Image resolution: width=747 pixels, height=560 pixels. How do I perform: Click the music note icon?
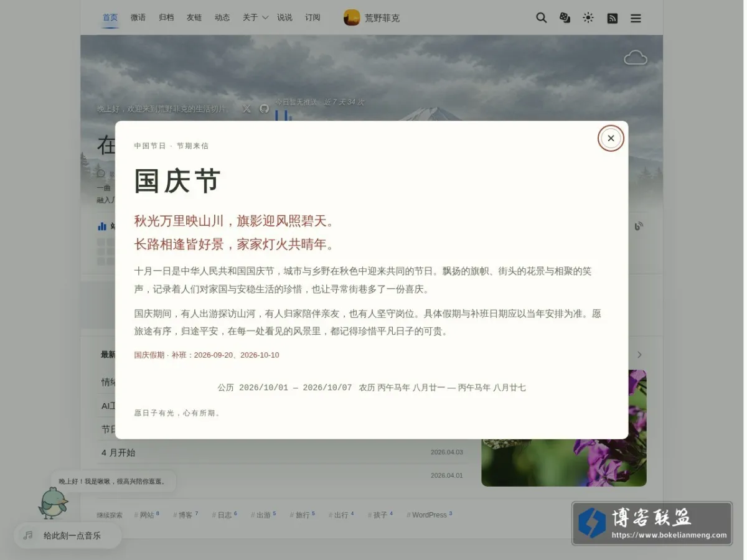point(28,535)
